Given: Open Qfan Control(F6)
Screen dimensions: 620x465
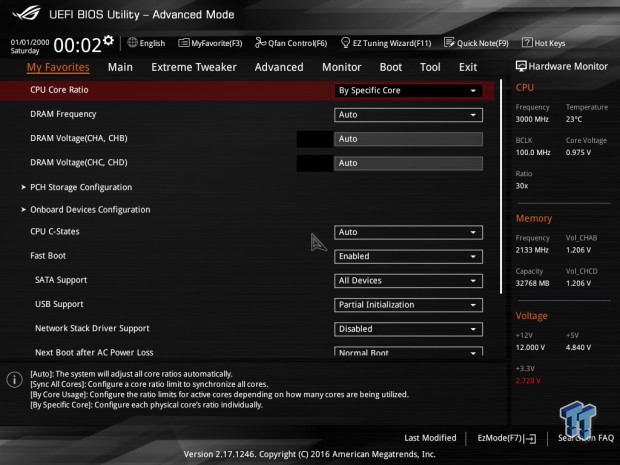Looking at the screenshot, I should point(291,43).
